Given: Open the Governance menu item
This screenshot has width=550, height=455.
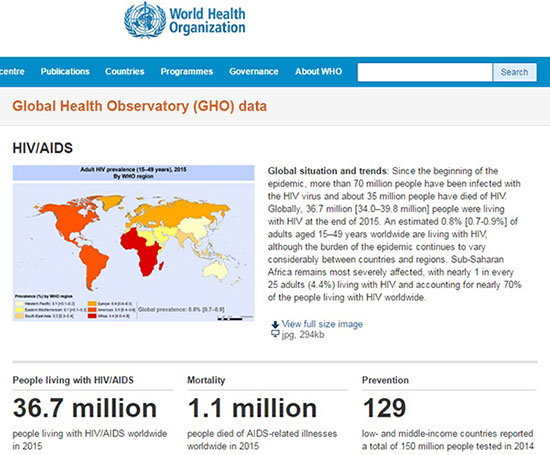Looking at the screenshot, I should pyautogui.click(x=254, y=72).
